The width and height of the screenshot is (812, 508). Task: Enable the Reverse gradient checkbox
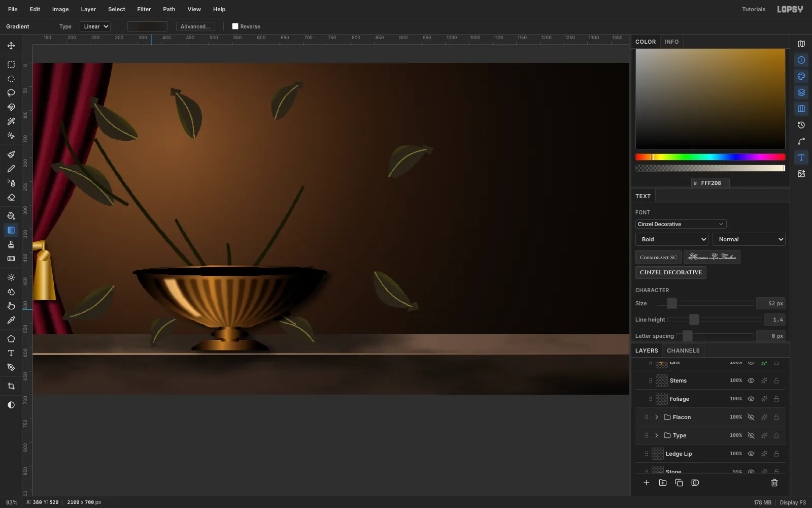pyautogui.click(x=235, y=26)
